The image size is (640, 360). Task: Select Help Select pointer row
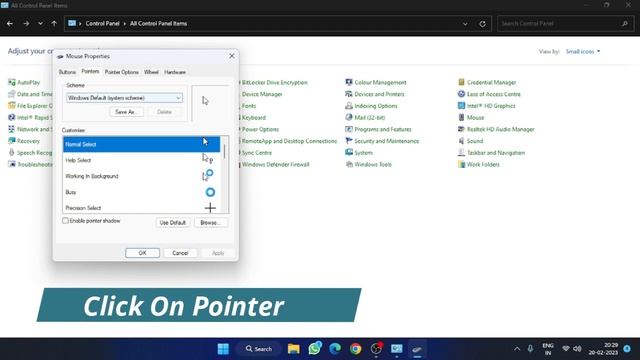tap(142, 160)
